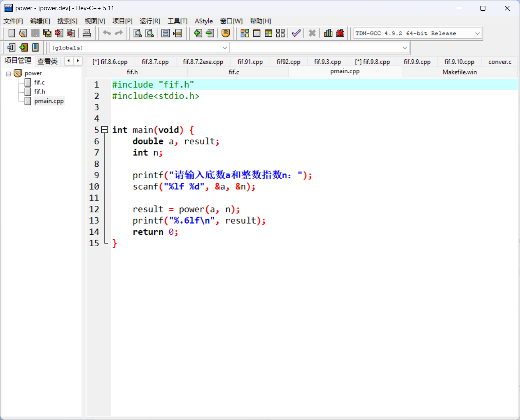Click the purple checkmark Debug icon
Screen dimensions: 520x420
click(296, 33)
